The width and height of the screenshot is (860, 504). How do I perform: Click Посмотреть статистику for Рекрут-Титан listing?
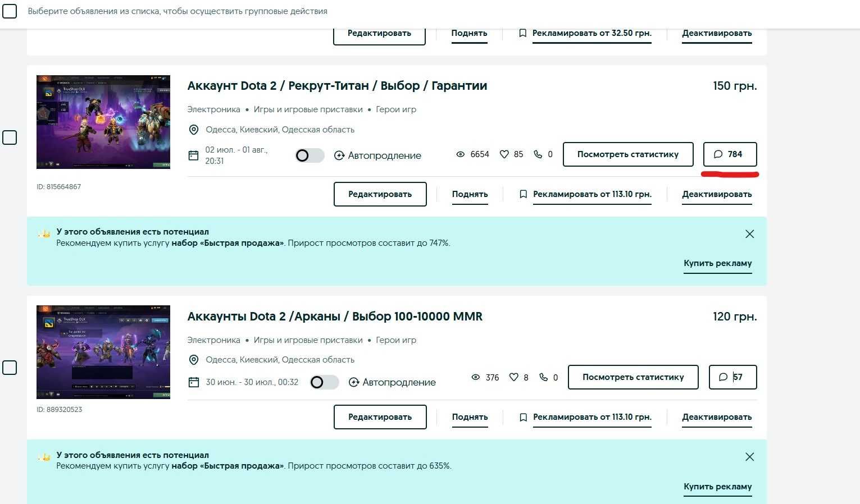628,154
